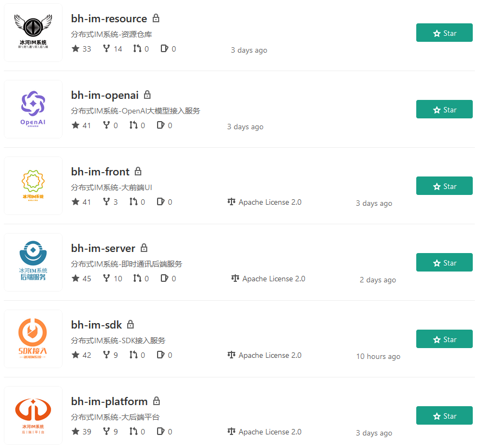Star the bh-im-sdk repository
Screen dimensions: 482x448
click(x=444, y=339)
